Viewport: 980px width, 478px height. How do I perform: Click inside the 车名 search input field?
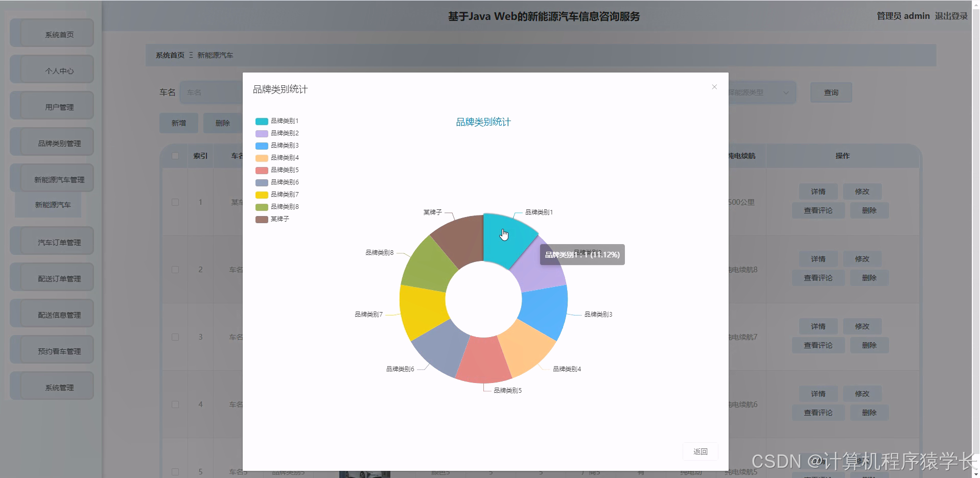pos(209,92)
